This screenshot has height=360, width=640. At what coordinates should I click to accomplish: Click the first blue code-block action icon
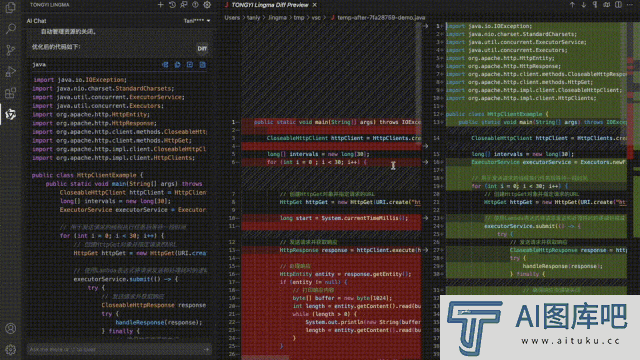pyautogui.click(x=165, y=64)
